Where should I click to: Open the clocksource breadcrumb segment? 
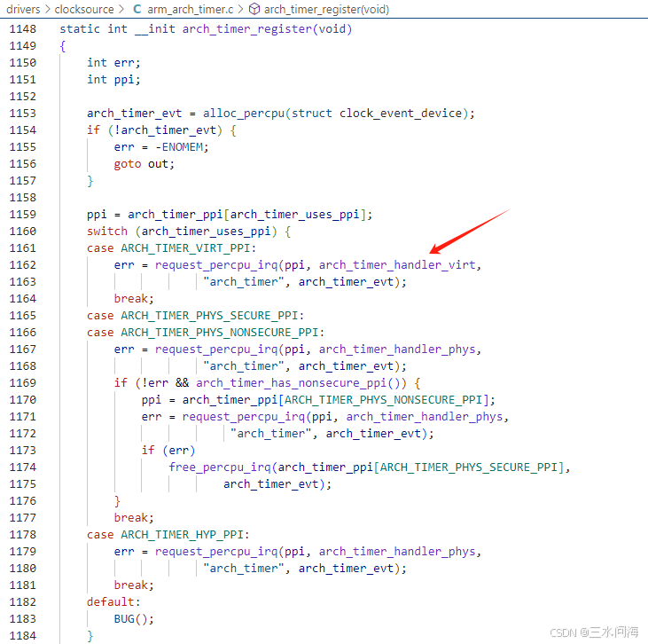pyautogui.click(x=84, y=9)
